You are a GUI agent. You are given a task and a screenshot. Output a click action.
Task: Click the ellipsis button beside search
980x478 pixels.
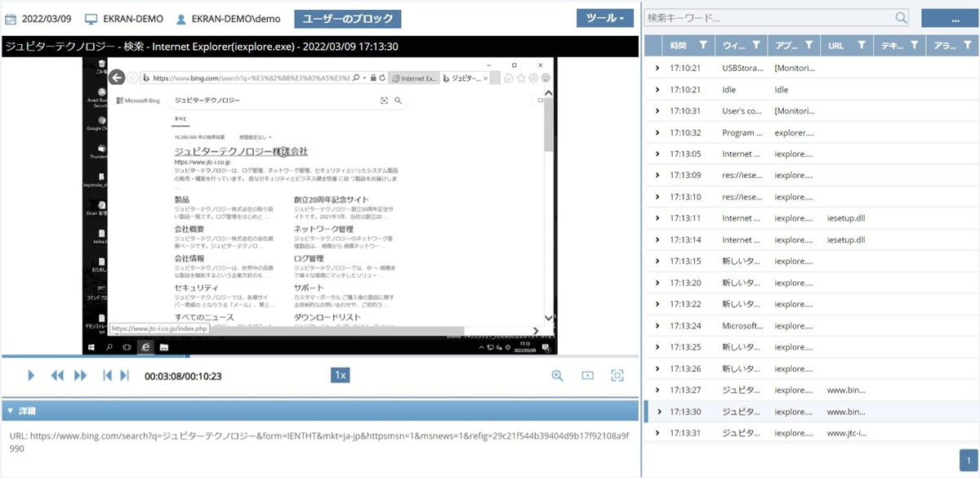(951, 18)
